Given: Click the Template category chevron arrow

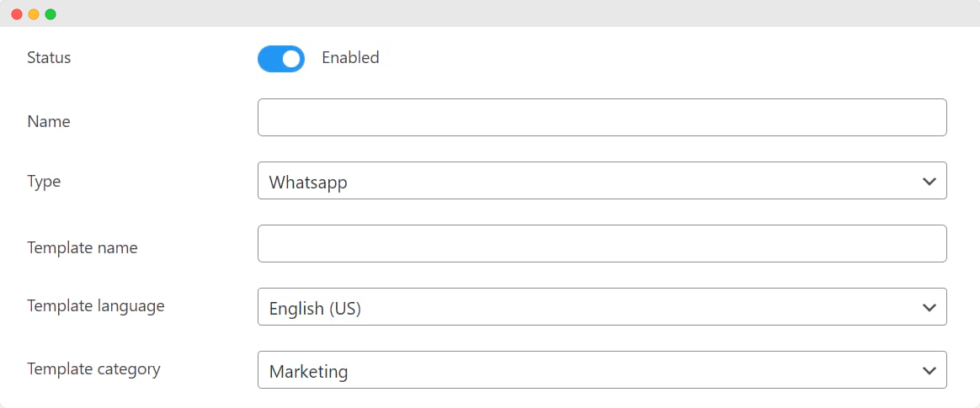Looking at the screenshot, I should tap(929, 370).
